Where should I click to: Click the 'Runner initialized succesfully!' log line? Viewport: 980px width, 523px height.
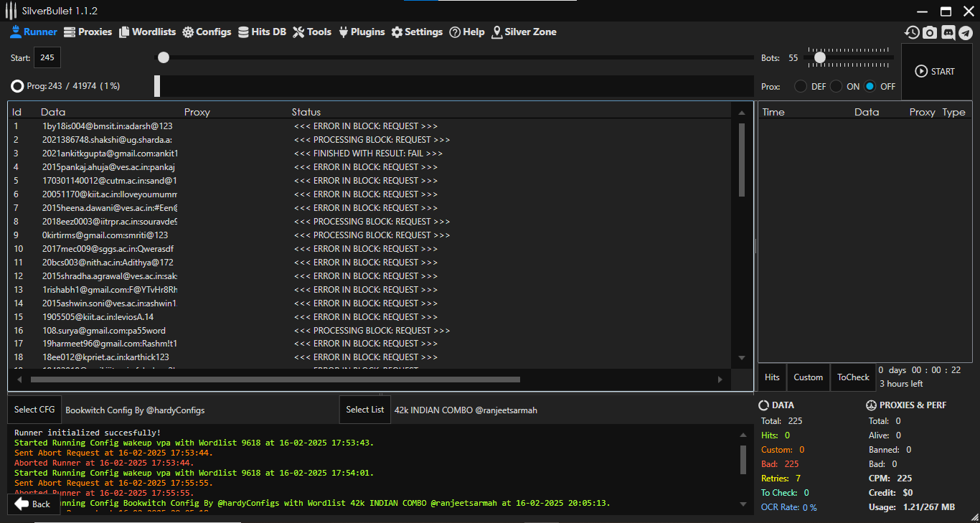click(88, 433)
